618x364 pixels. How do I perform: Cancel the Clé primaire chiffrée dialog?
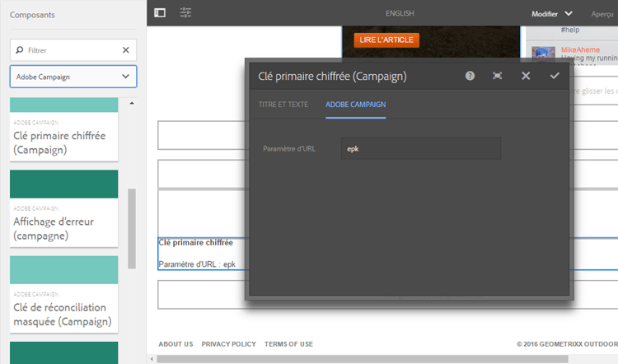(526, 76)
